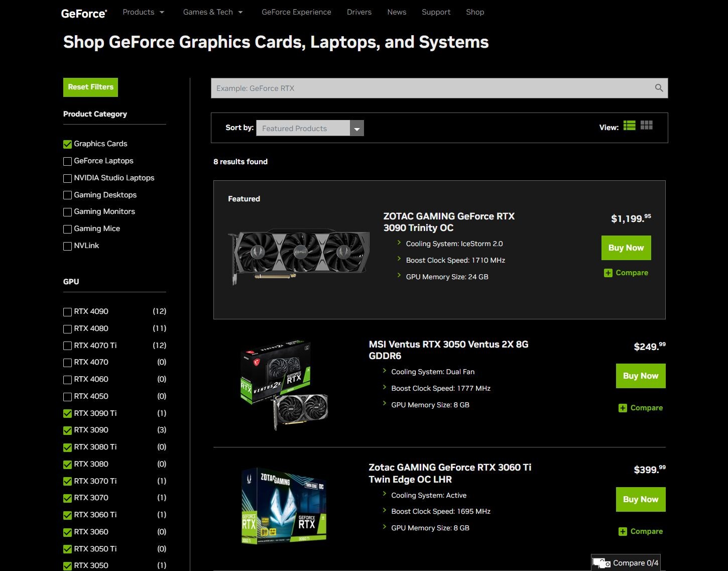Check the RTX 4070 Ti filter
Image resolution: width=728 pixels, height=571 pixels.
pyautogui.click(x=67, y=346)
